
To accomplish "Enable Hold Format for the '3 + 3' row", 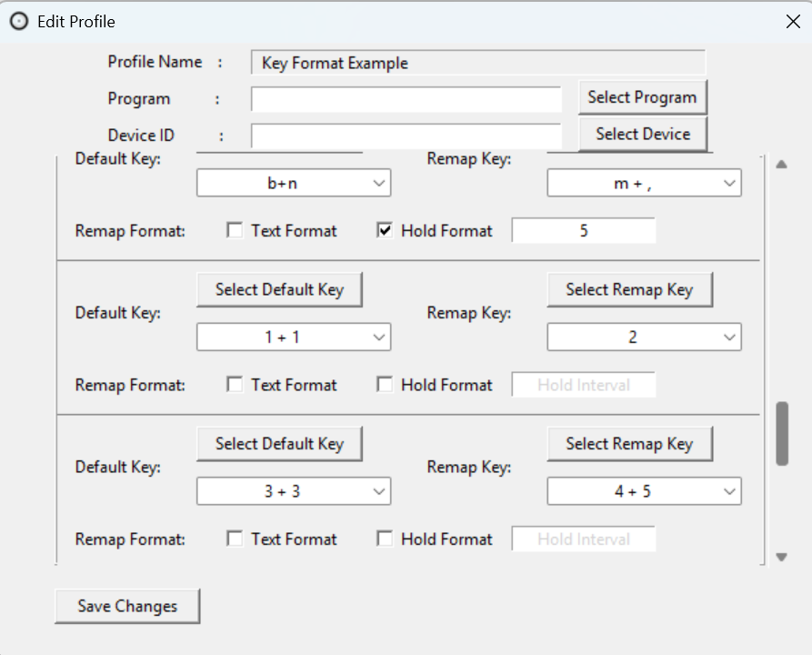I will click(385, 539).
